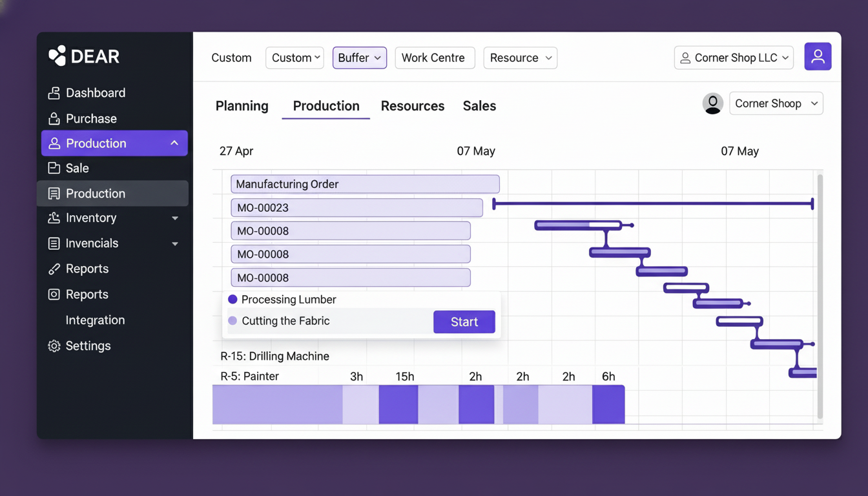Switch to the Resources tab

(412, 106)
